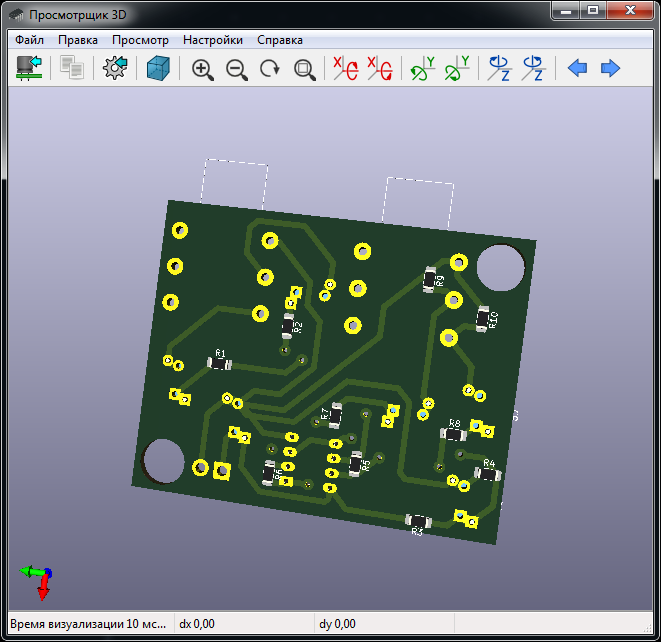This screenshot has height=642, width=661.
Task: Move board left with blue arrow
Action: [577, 69]
